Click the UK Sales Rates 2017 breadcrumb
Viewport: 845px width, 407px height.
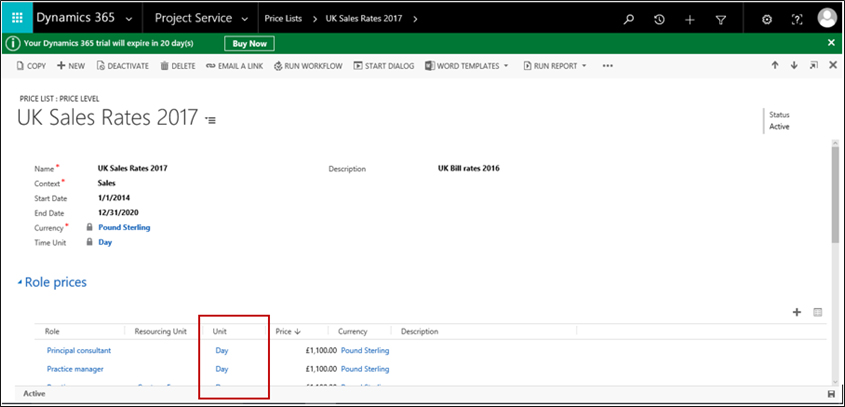pos(364,18)
